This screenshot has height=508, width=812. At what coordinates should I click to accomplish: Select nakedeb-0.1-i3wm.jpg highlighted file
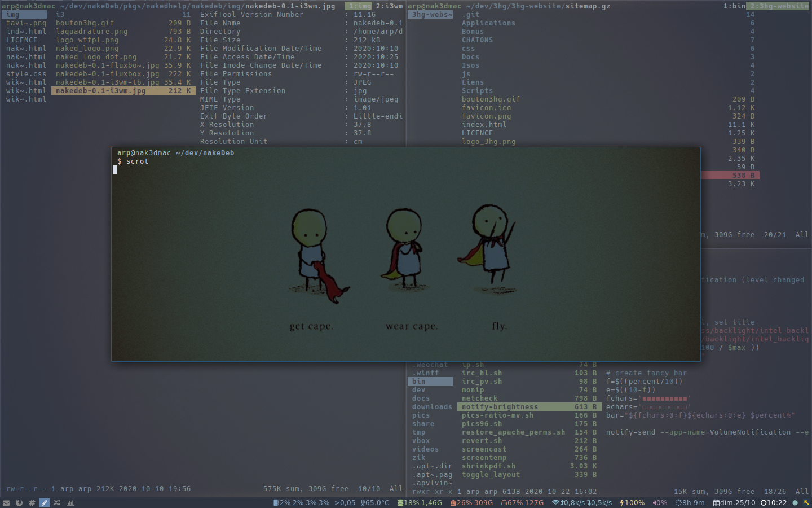point(123,91)
